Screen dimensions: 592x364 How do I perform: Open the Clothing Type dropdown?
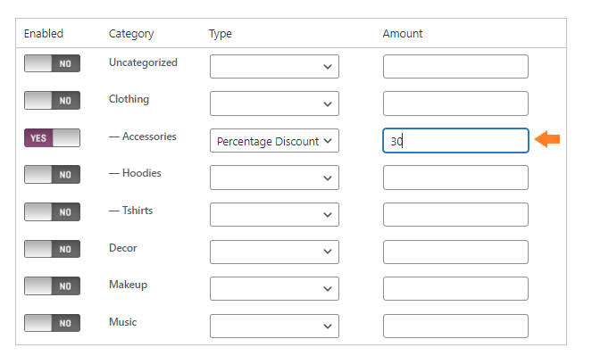[x=274, y=103]
